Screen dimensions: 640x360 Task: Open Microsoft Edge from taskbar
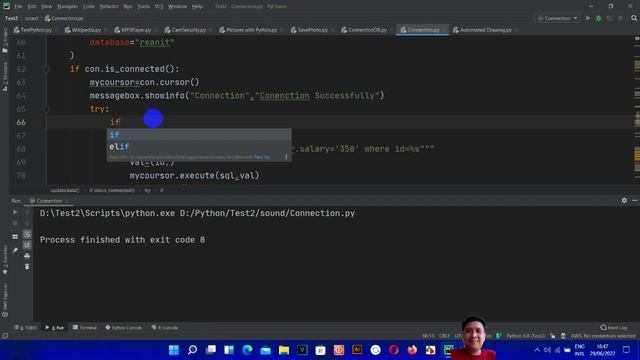coord(247,350)
